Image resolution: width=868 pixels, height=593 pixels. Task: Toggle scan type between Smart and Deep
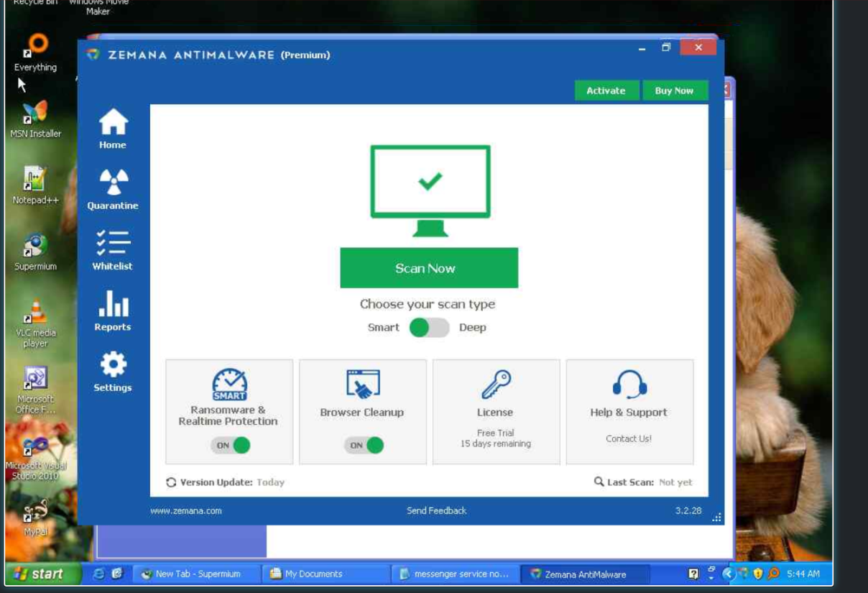(x=429, y=328)
